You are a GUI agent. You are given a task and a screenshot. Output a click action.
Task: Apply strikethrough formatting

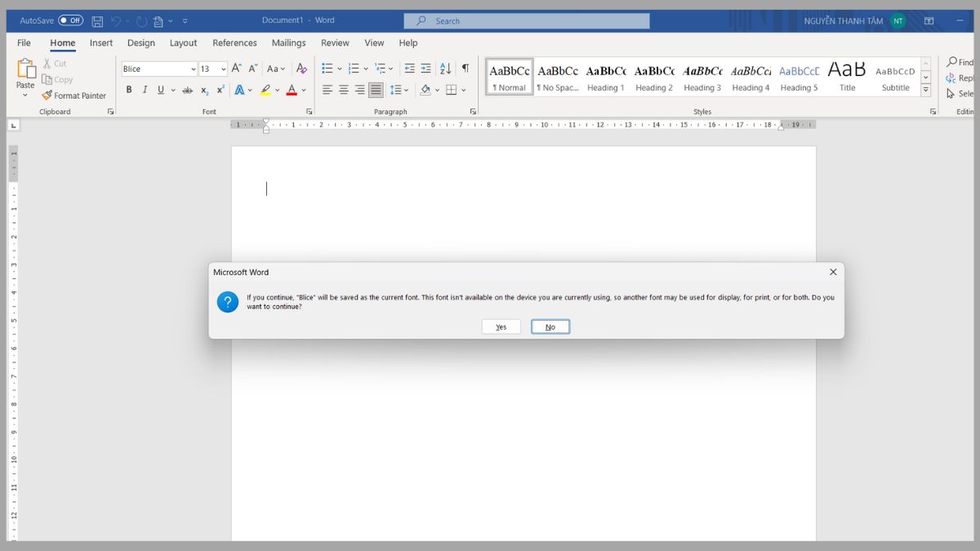pyautogui.click(x=187, y=90)
